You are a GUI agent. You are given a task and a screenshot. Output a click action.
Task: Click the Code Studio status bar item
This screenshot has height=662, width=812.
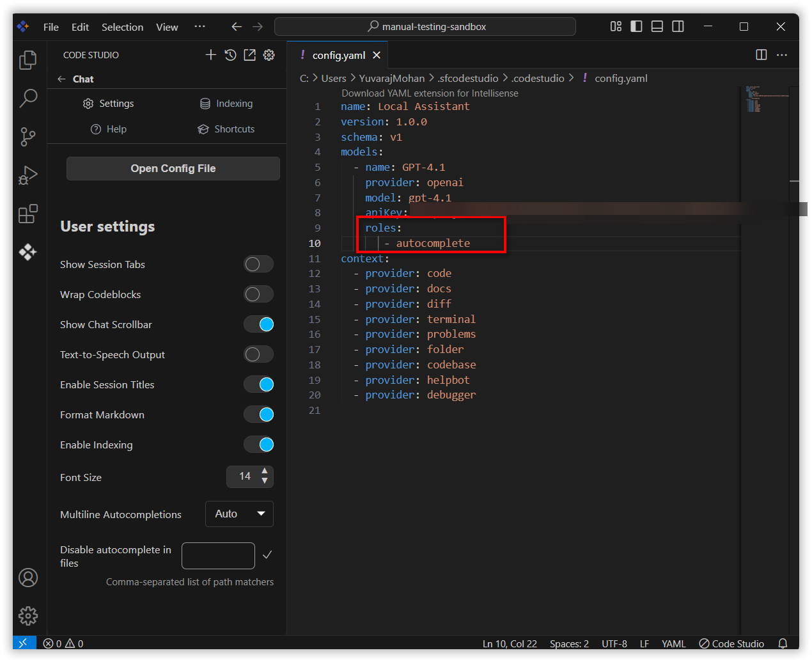tap(731, 643)
